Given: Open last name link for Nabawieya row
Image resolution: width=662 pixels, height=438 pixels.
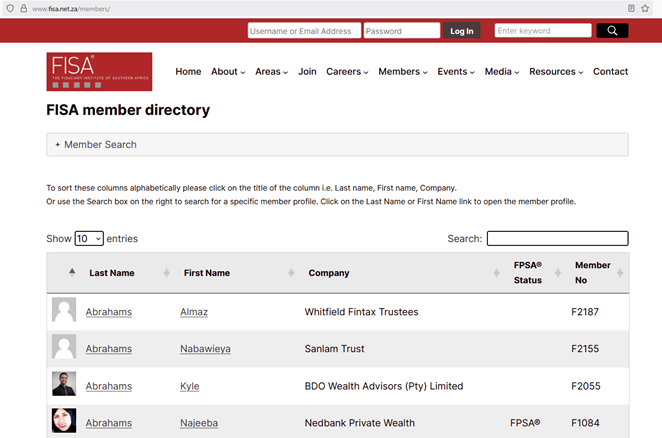Looking at the screenshot, I should (109, 349).
